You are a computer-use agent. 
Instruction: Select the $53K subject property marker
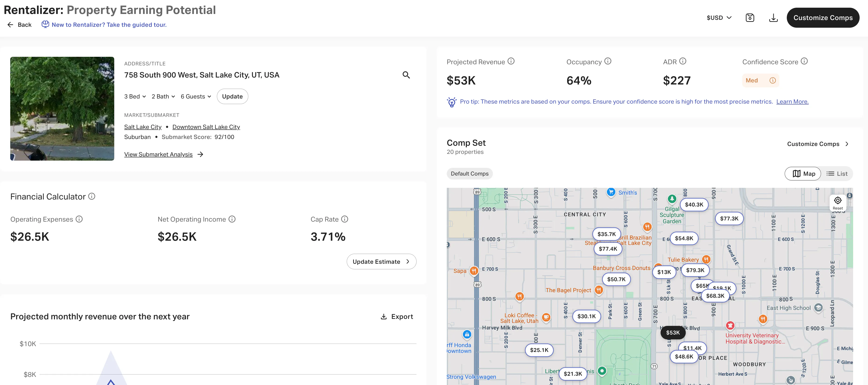pos(673,332)
